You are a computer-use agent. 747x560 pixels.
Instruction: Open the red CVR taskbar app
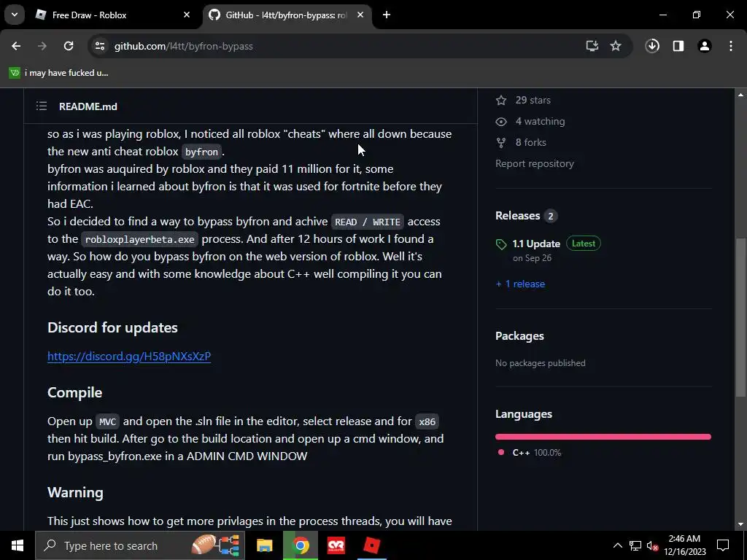336,545
